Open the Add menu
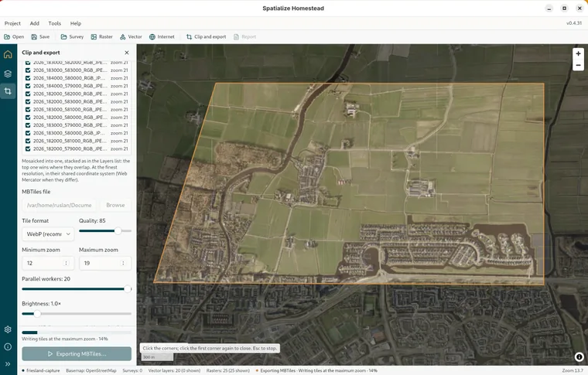Screen dimensions: 588x375 tap(35, 23)
